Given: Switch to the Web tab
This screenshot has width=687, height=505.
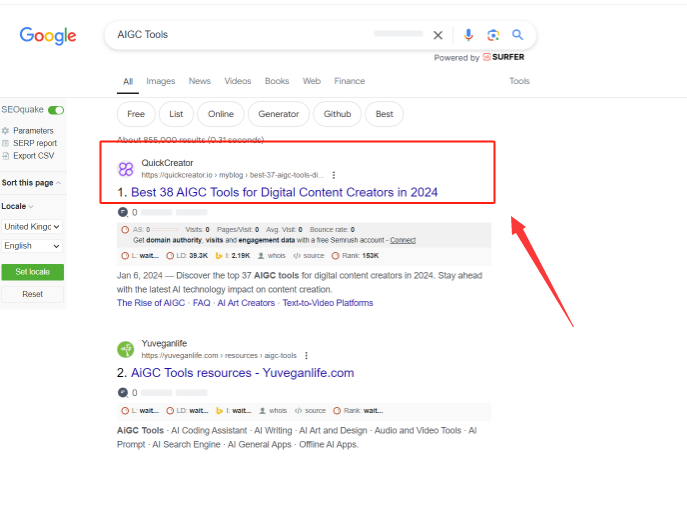Looking at the screenshot, I should click(312, 81).
